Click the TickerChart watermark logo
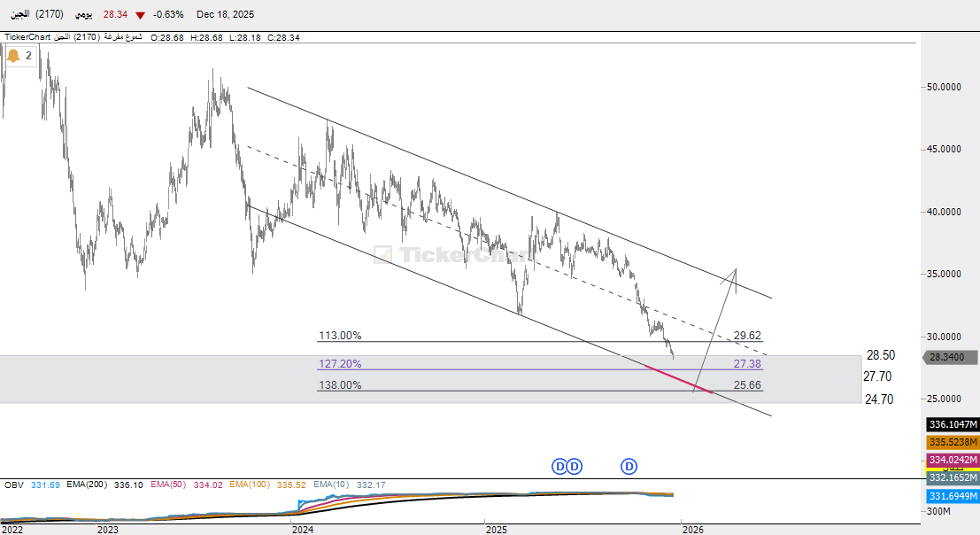This screenshot has width=980, height=535. (453, 255)
